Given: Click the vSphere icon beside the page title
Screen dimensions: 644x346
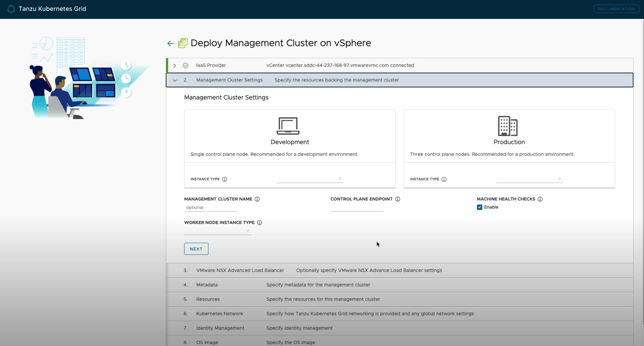Looking at the screenshot, I should click(183, 43).
